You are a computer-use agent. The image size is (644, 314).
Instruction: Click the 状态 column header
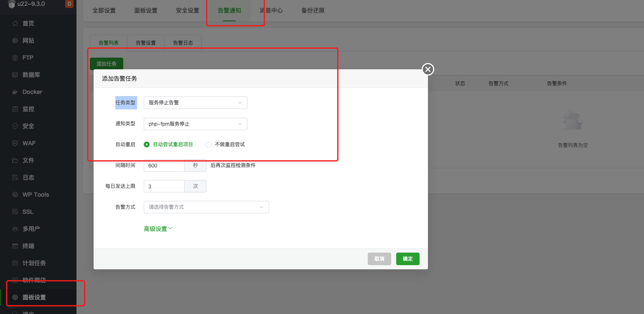pos(460,84)
